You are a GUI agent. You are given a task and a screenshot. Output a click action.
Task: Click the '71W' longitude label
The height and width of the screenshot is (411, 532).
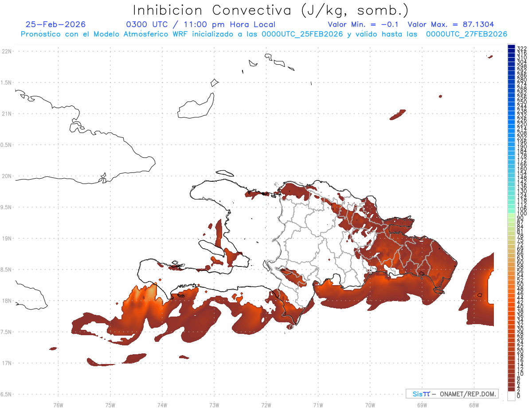tap(318, 405)
